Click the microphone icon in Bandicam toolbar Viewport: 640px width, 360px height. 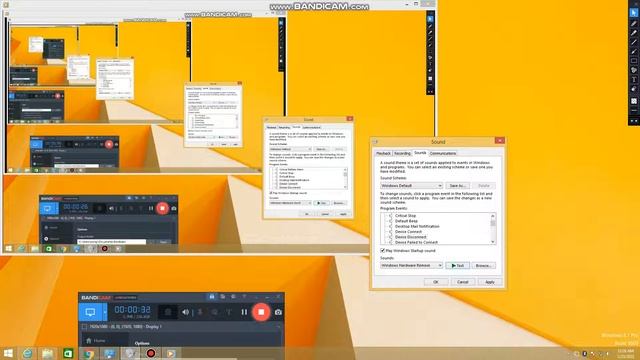(200, 312)
